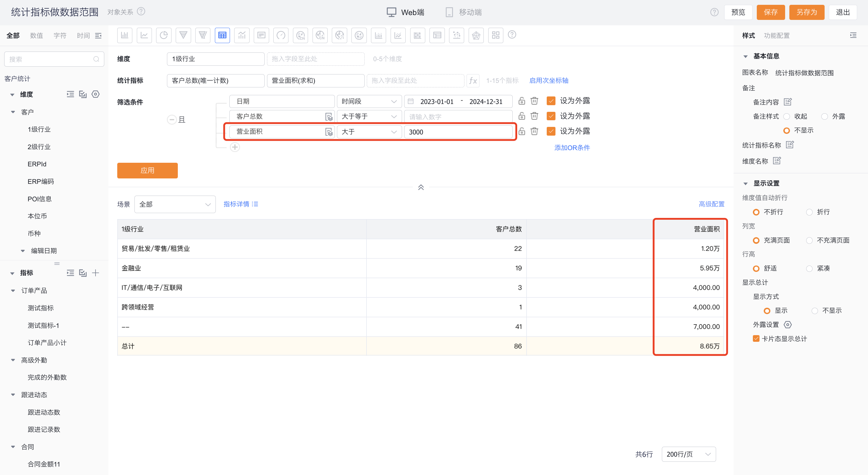Switch to the 功能配置 tab
Screen dimensions: 868x475
click(x=777, y=36)
